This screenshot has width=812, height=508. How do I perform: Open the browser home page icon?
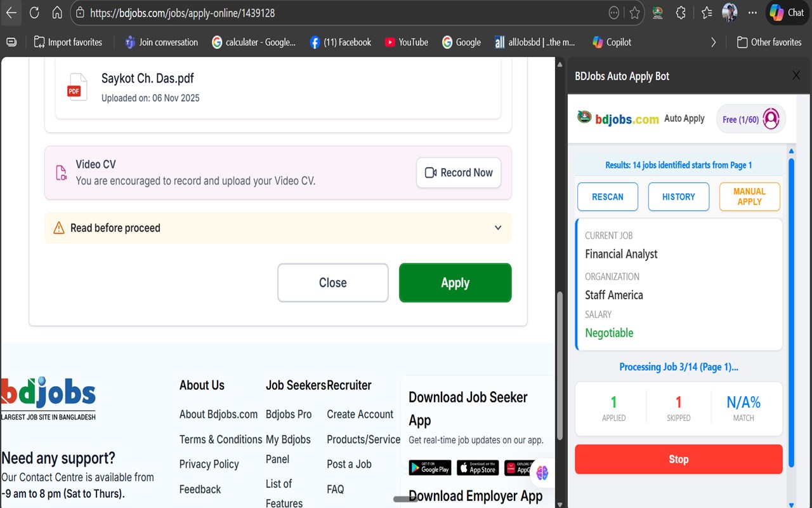[x=57, y=13]
